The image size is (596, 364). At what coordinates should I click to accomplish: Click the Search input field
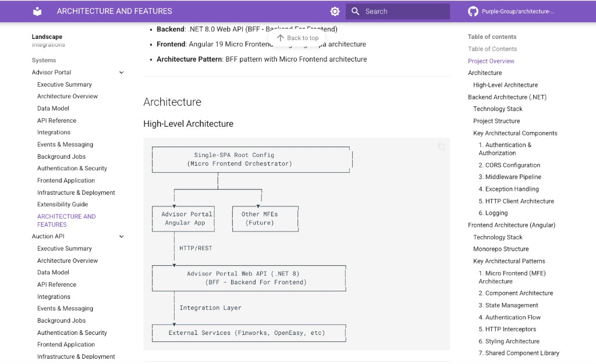pos(398,12)
